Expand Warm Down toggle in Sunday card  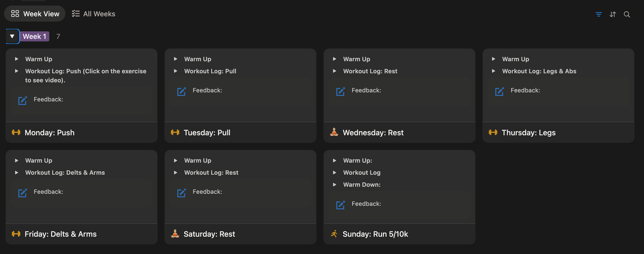point(334,185)
